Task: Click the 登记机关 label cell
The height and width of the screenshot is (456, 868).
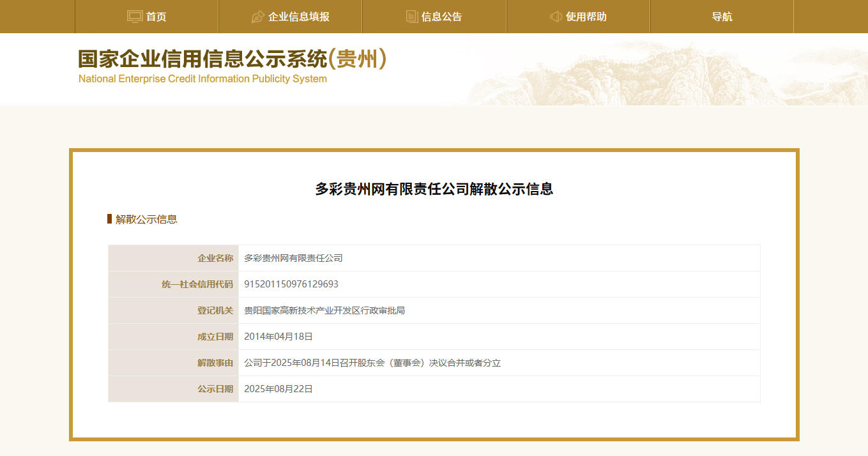Action: pyautogui.click(x=174, y=310)
